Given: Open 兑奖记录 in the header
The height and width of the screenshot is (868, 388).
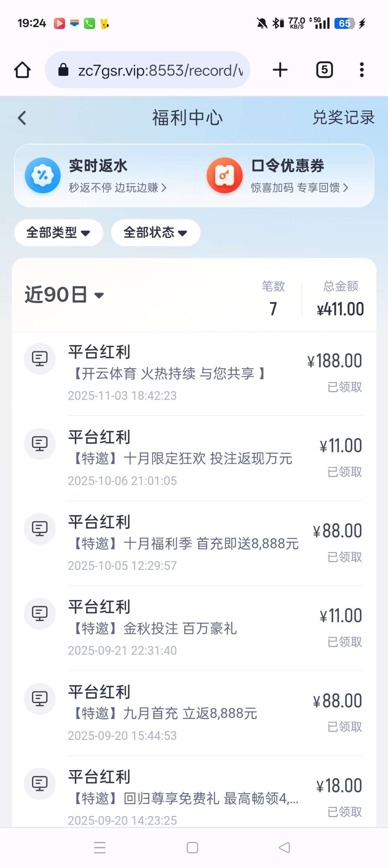Looking at the screenshot, I should coord(343,118).
